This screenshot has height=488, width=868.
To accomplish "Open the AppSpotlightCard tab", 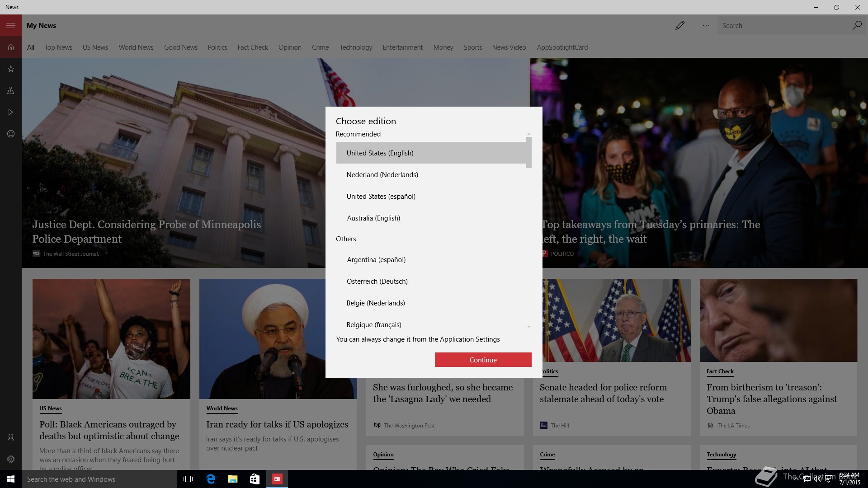I will (x=562, y=47).
